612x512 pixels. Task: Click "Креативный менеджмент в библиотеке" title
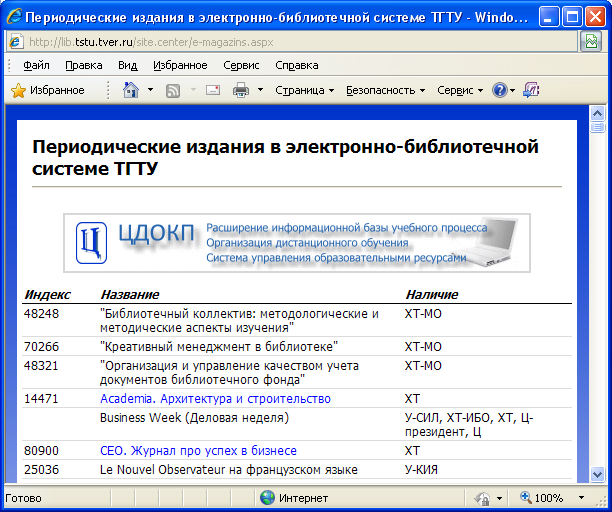point(219,347)
